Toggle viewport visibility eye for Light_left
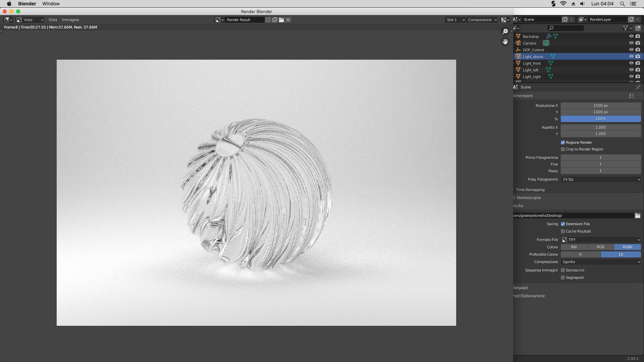The image size is (644, 362). click(632, 70)
